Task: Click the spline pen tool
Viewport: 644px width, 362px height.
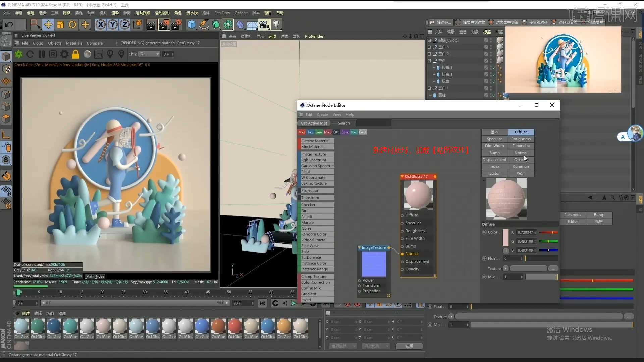Action: point(204,24)
